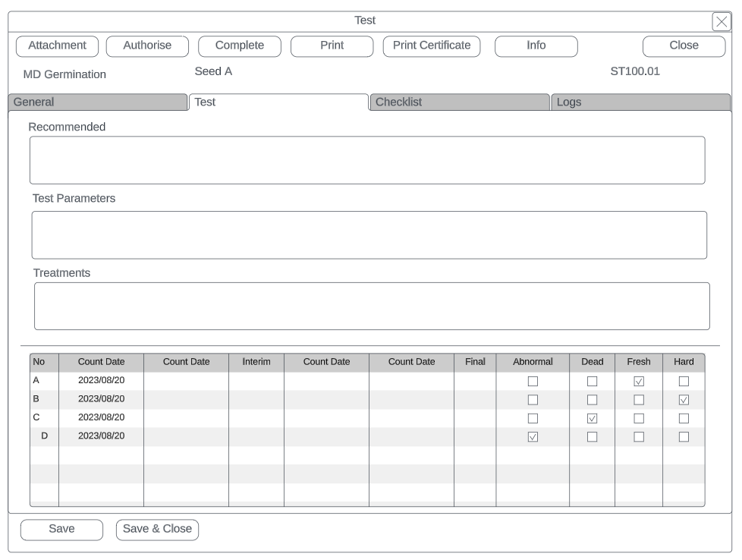Click the Interim column header
Viewport: 742px width, 560px height.
pyautogui.click(x=256, y=362)
